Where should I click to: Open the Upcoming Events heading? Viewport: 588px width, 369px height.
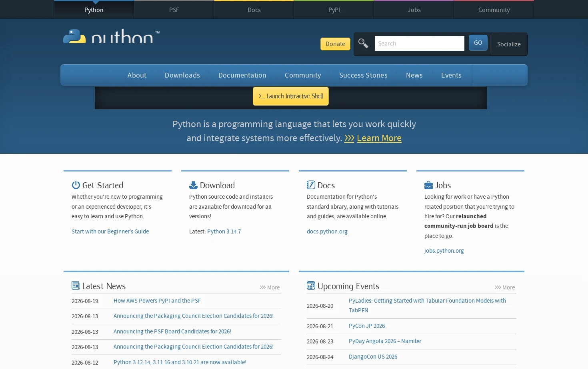click(348, 286)
